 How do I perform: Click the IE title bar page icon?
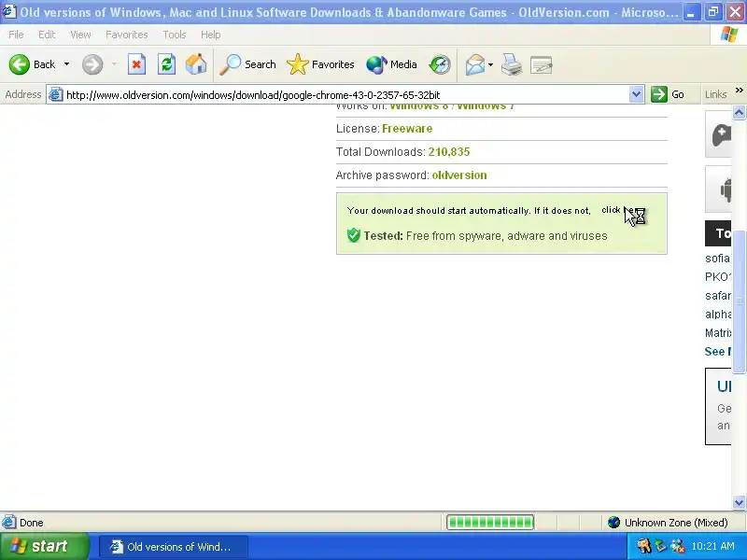9,11
